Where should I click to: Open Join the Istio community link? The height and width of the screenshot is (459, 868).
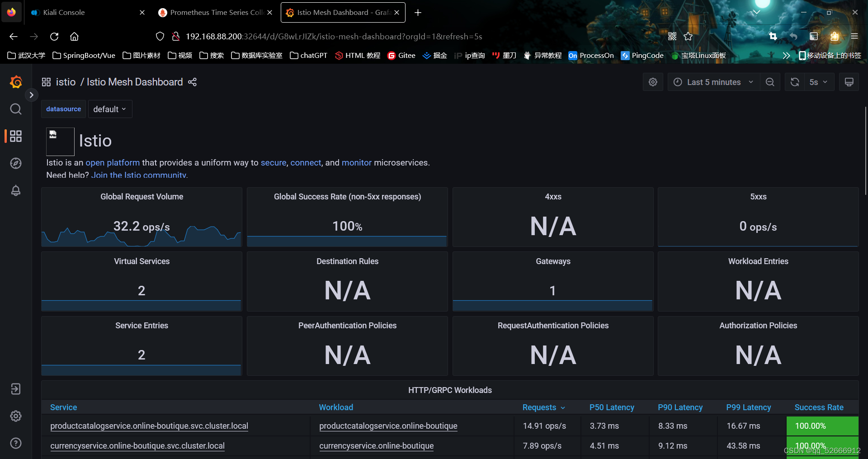coord(139,175)
